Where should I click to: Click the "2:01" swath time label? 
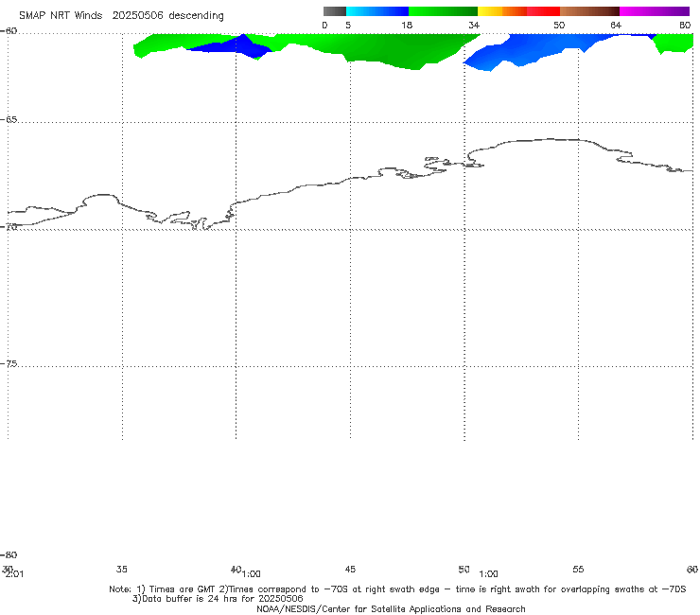[x=14, y=574]
